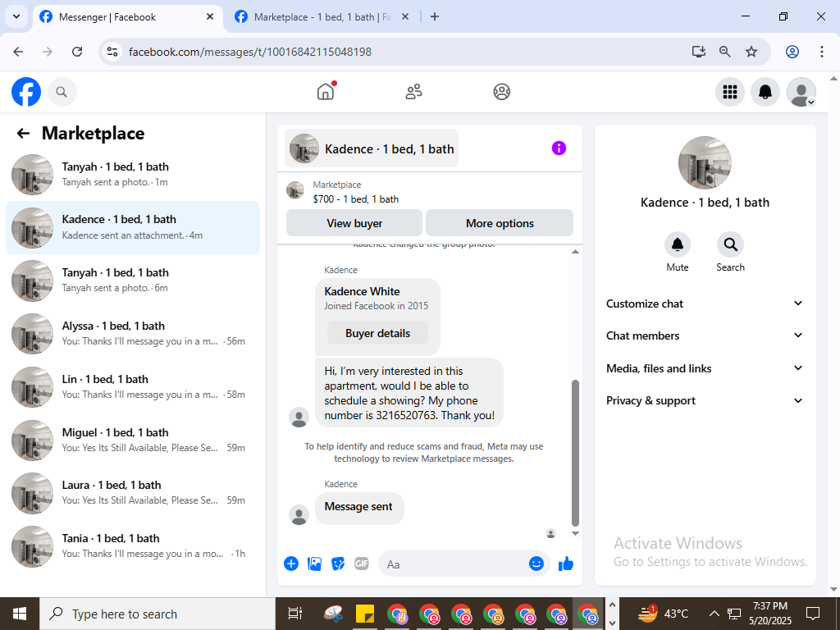Open the Chrome profile icon
Image resolution: width=840 pixels, height=630 pixels.
coord(792,52)
